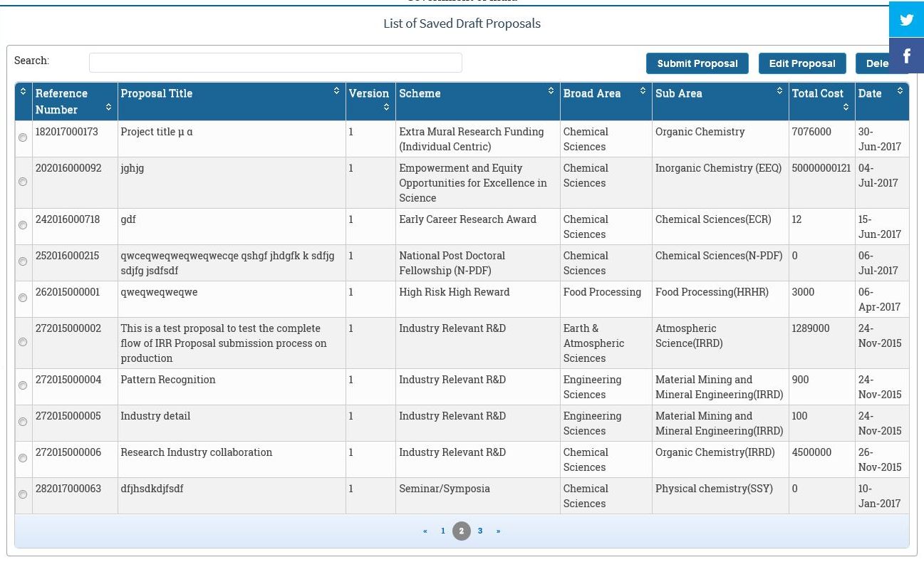Click the Proposal Title column header
This screenshot has width=924, height=572.
click(x=232, y=101)
